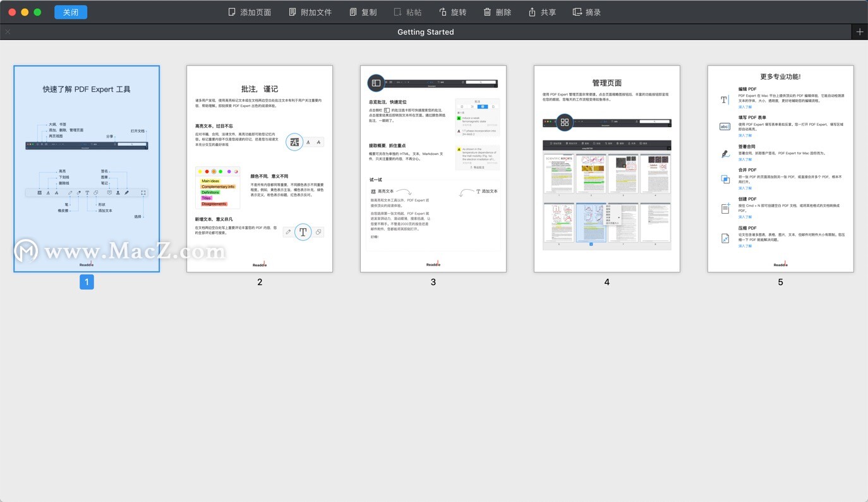Click the page number 4 label
This screenshot has width=868, height=502.
(x=606, y=281)
